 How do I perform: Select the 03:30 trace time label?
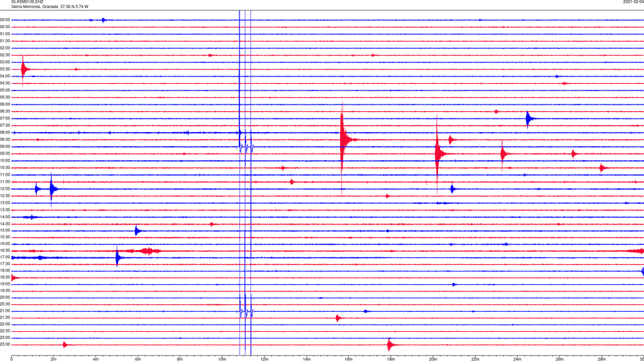5,69
